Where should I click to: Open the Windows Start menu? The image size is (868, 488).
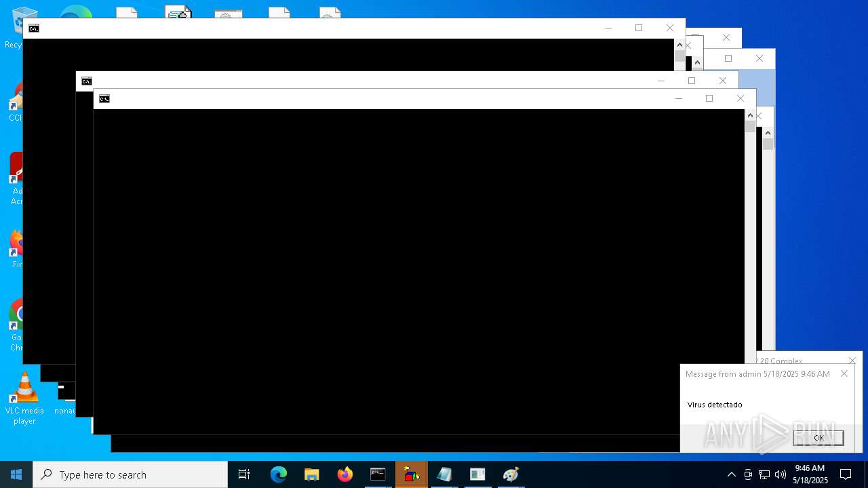point(16,474)
